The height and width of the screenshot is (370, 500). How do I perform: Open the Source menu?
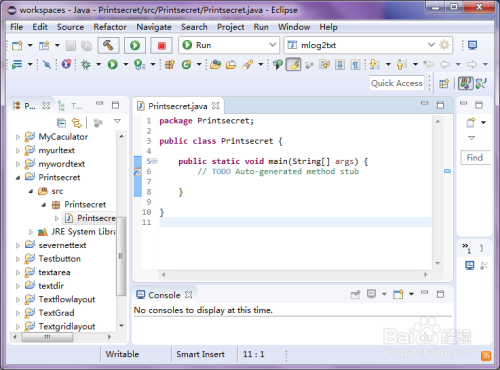pyautogui.click(x=70, y=27)
